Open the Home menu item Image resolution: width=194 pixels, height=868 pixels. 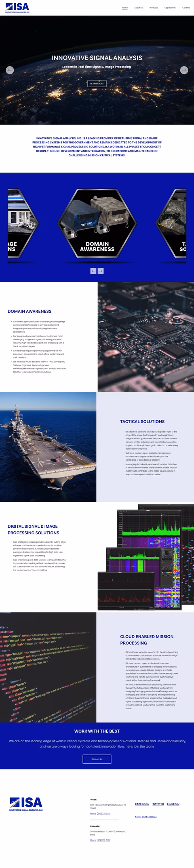[x=125, y=8]
